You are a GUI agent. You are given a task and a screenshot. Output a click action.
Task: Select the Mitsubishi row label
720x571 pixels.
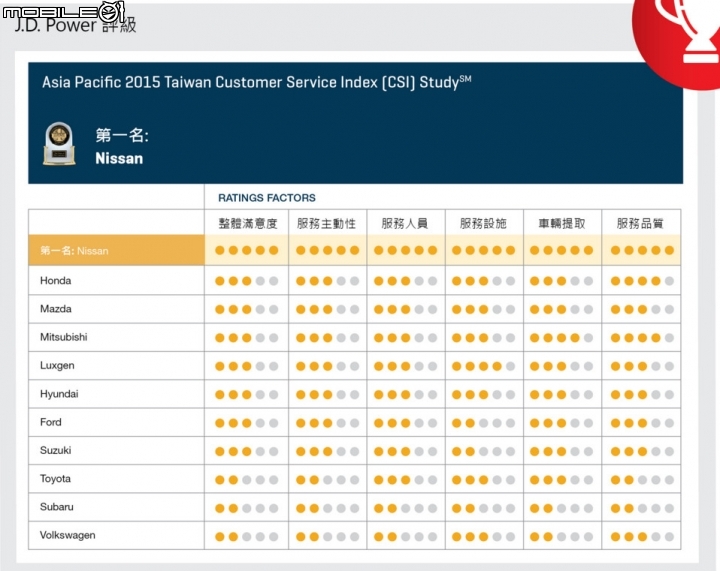pyautogui.click(x=64, y=337)
